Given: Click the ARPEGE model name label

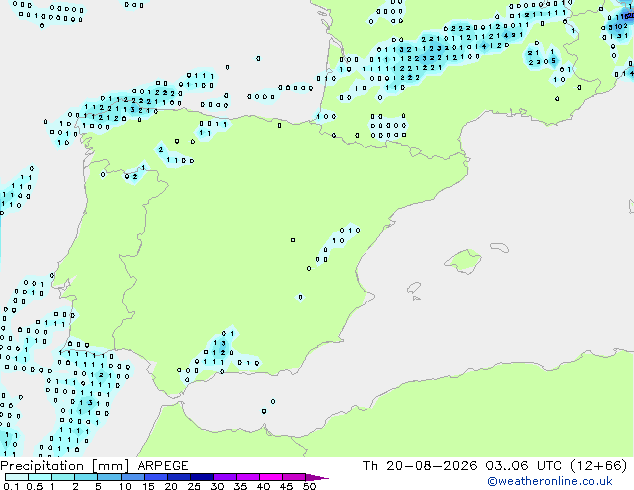Looking at the screenshot, I should click(163, 466).
